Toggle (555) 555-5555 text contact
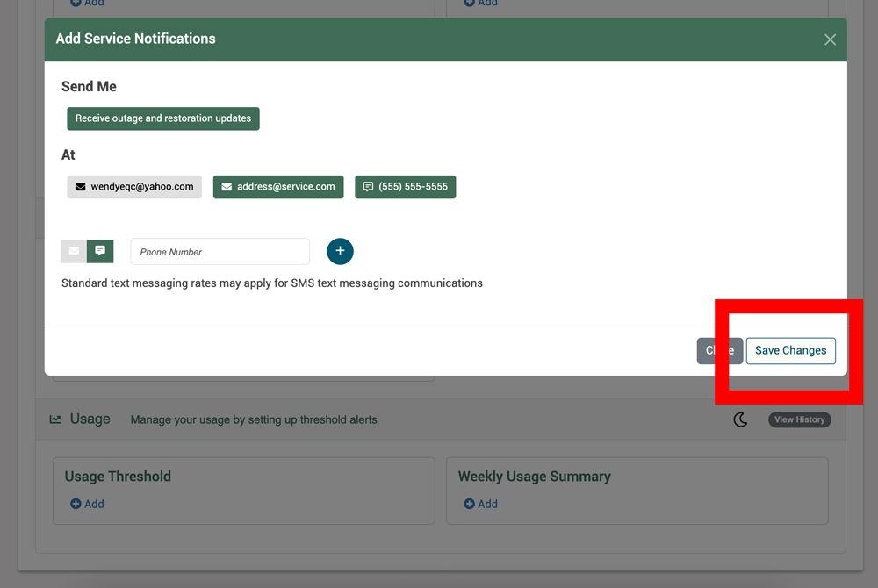This screenshot has width=878, height=588. (x=406, y=187)
